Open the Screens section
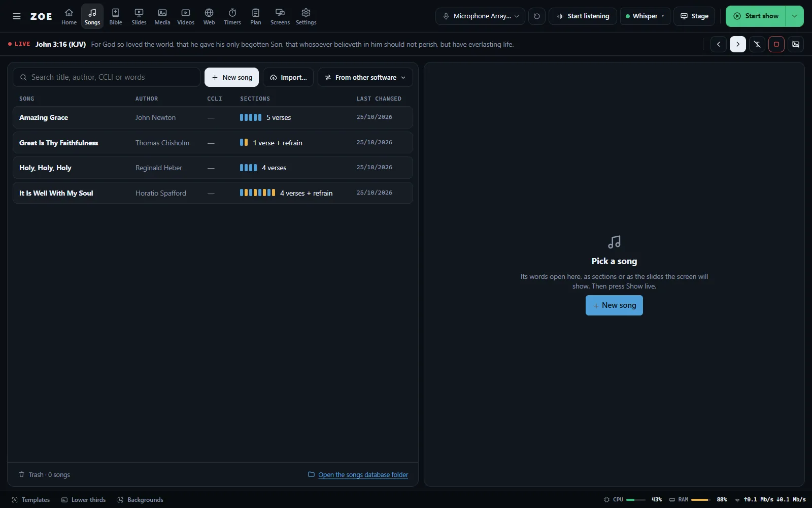 (280, 16)
